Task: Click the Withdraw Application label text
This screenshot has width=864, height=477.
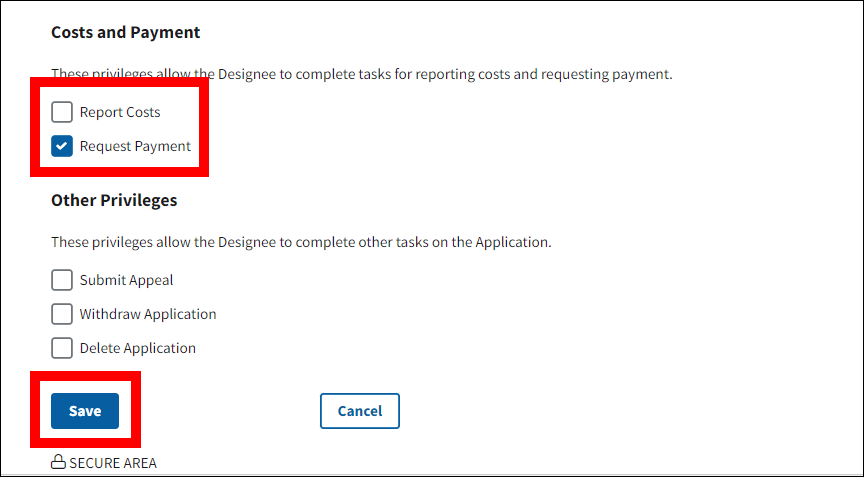Action: point(148,314)
